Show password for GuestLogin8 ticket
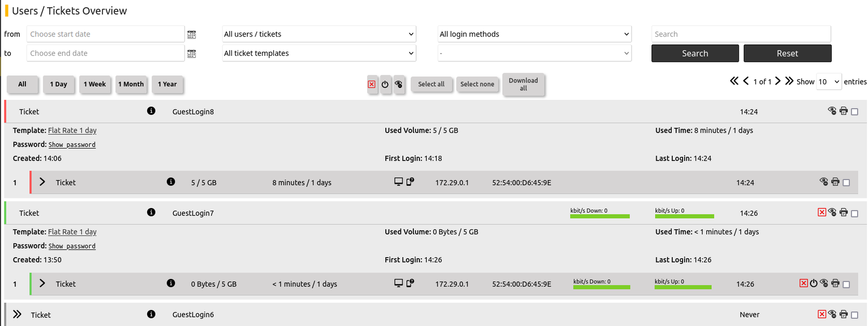868x326 pixels. coord(72,145)
